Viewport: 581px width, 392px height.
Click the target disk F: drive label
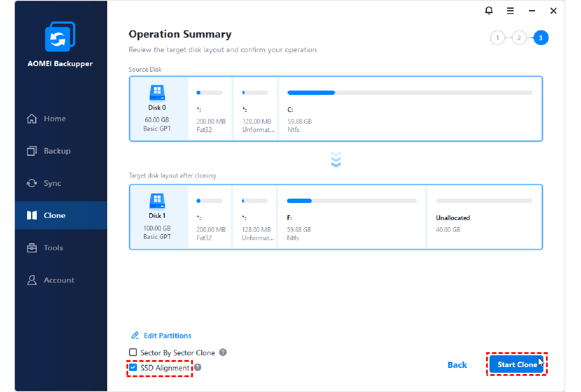290,217
